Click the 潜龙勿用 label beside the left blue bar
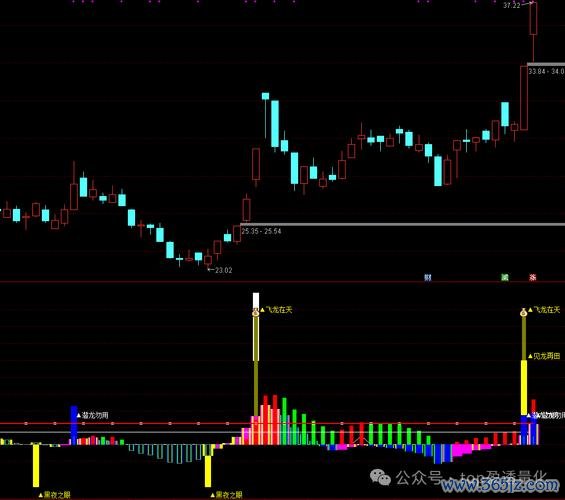This screenshot has width=565, height=500. [x=95, y=415]
